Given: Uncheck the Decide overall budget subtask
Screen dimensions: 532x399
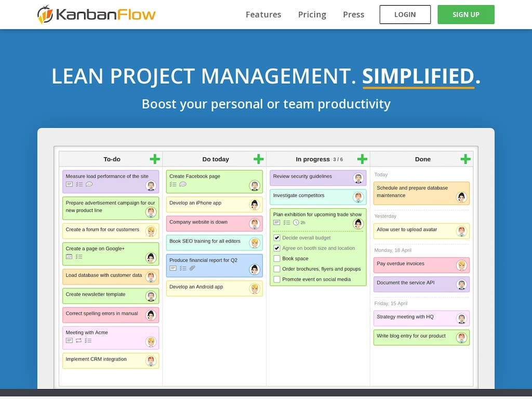Looking at the screenshot, I should tap(277, 237).
